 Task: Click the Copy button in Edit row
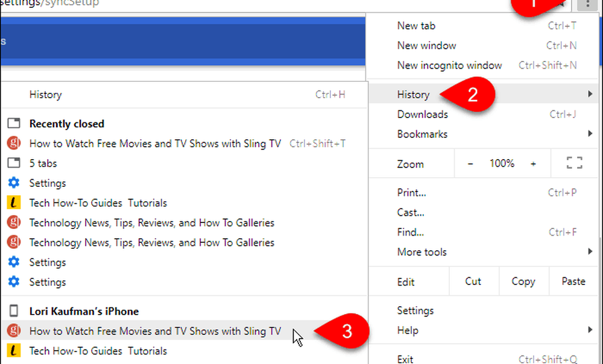pyautogui.click(x=523, y=281)
